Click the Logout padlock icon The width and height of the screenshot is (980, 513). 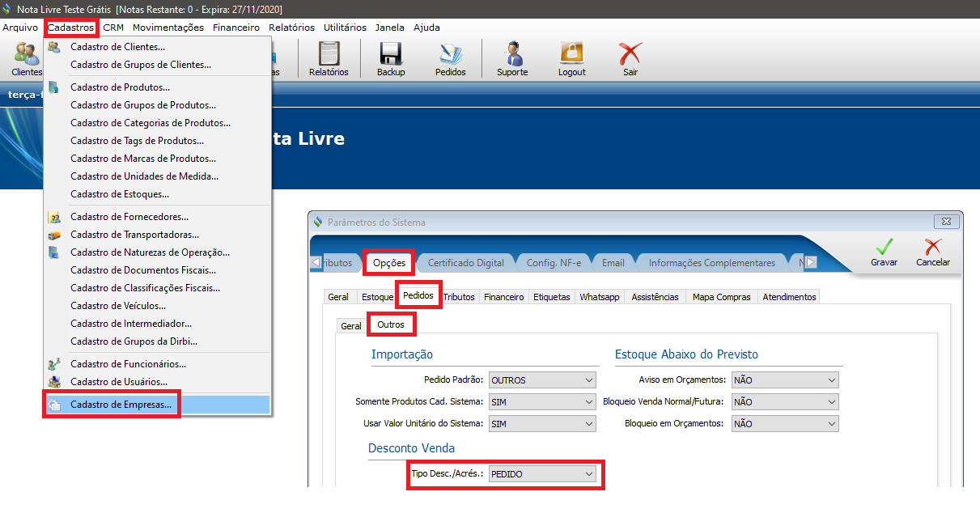pyautogui.click(x=572, y=58)
